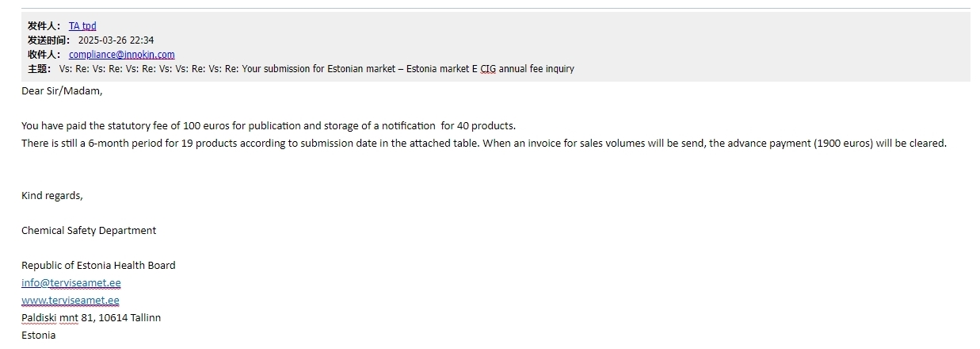Viewport: 980px width, 349px height.
Task: Click the compliance@innokin.com recipient address
Action: pyautogui.click(x=122, y=55)
